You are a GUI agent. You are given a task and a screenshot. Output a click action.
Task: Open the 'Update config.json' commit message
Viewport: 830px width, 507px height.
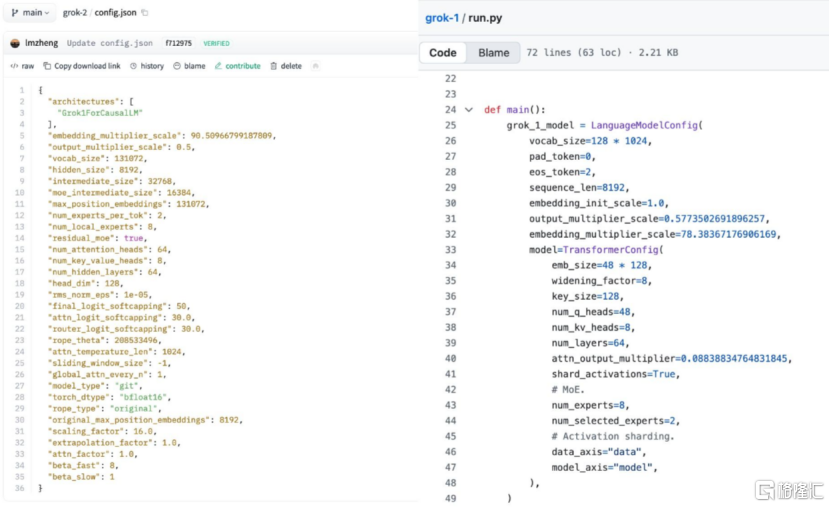[x=110, y=43]
